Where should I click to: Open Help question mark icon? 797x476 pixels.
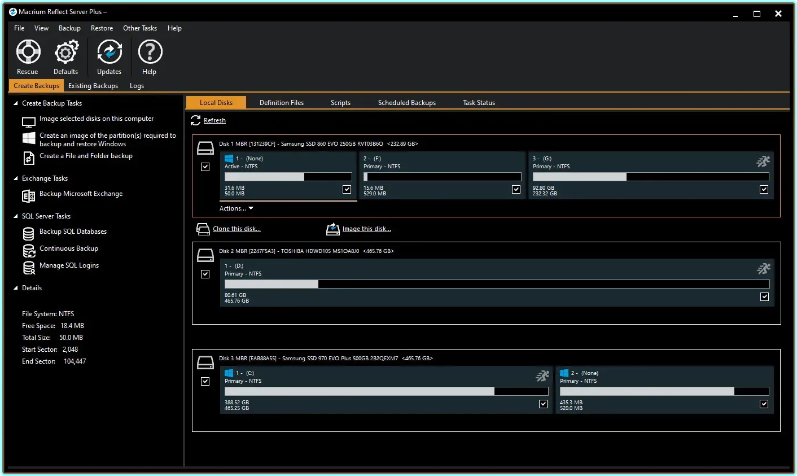pyautogui.click(x=149, y=52)
